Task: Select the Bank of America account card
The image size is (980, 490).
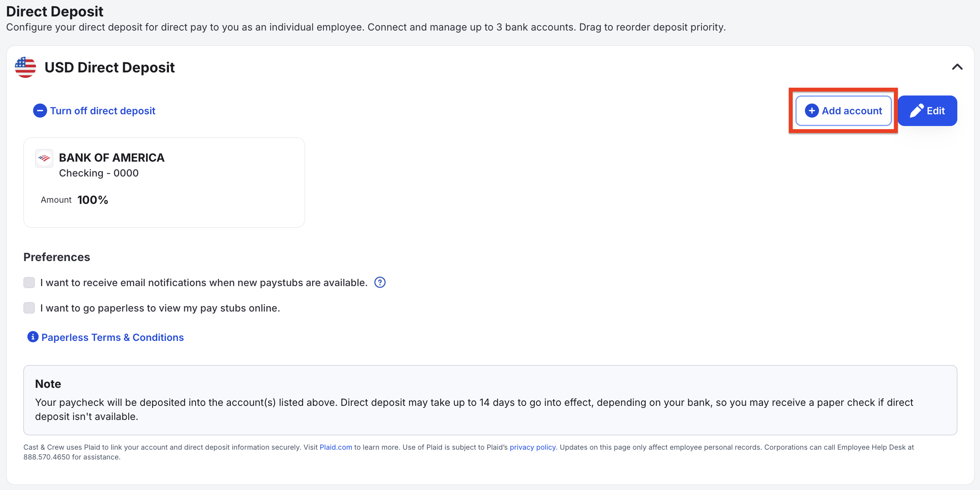Action: click(164, 182)
